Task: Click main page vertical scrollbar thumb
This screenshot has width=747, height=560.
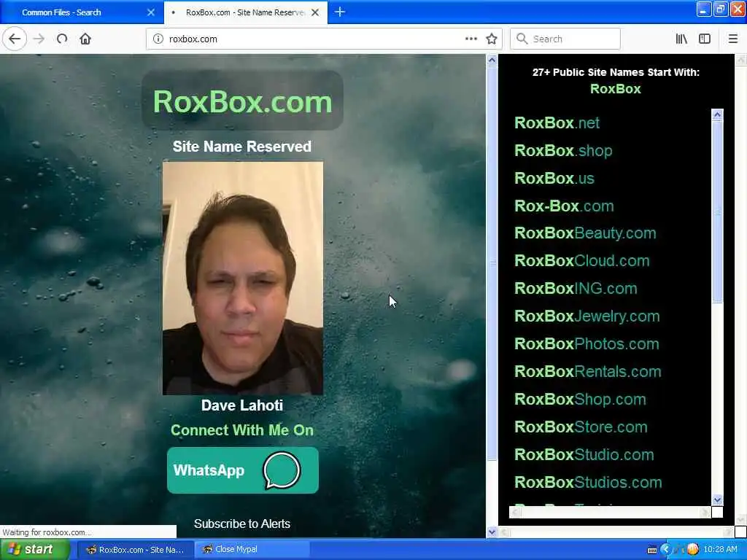Action: pos(492,263)
